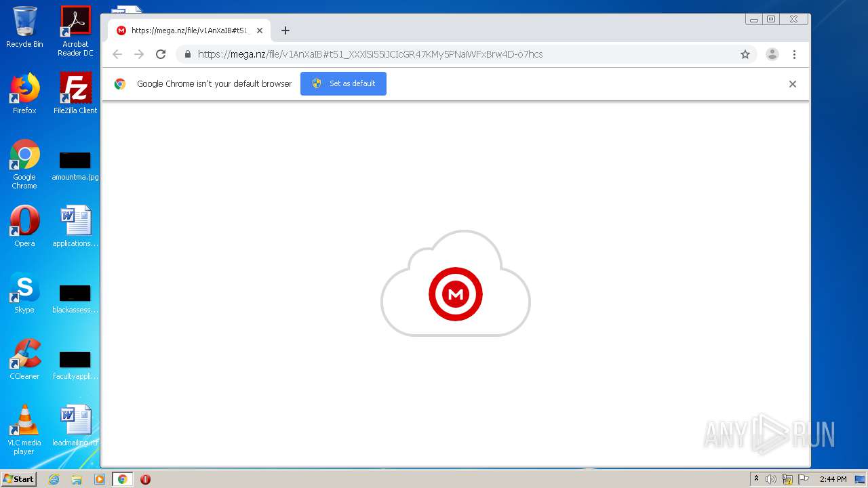Show desktop via taskbar corner button

861,479
